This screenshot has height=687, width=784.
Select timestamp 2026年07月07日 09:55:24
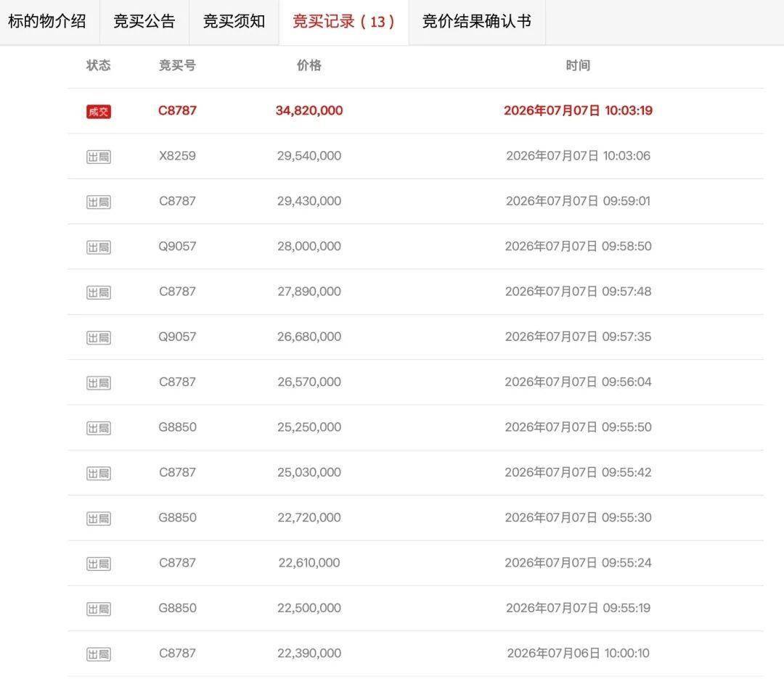tap(578, 563)
